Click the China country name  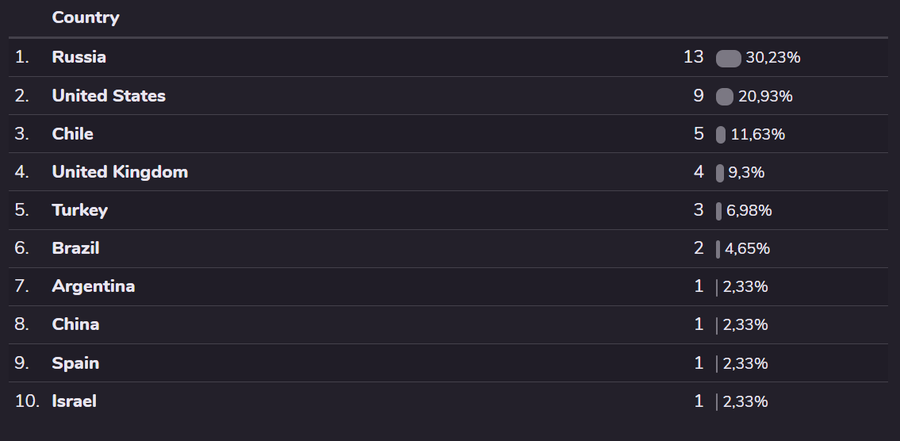75,324
